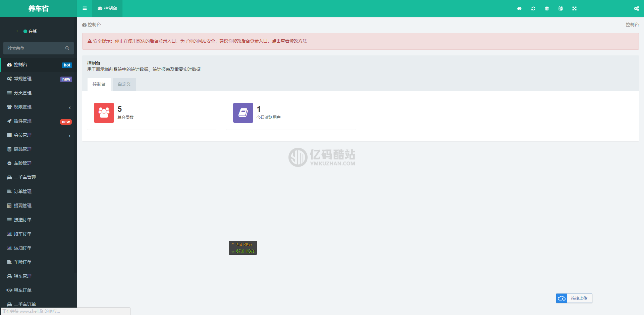The image size is (644, 315).
Task: Click the 今日活跃用户 label
Action: coord(269,118)
